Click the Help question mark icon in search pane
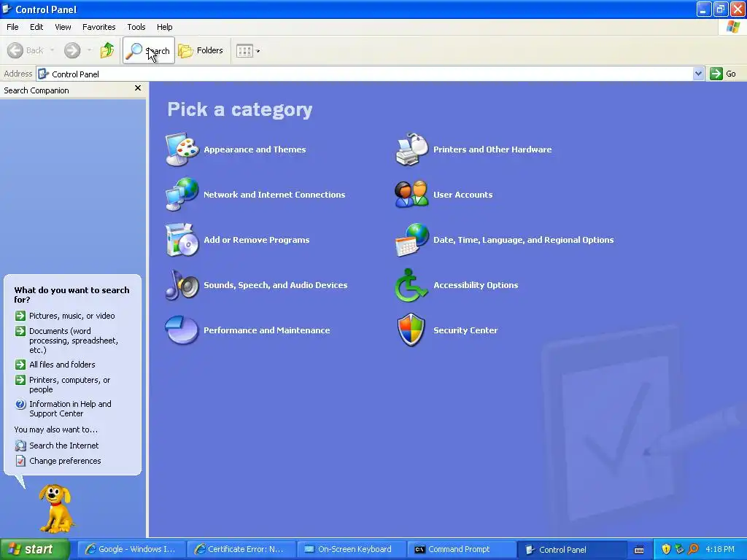This screenshot has height=560, width=747. tap(20, 404)
